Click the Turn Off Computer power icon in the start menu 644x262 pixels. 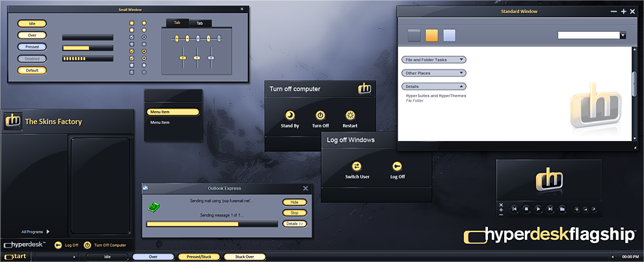pyautogui.click(x=87, y=245)
